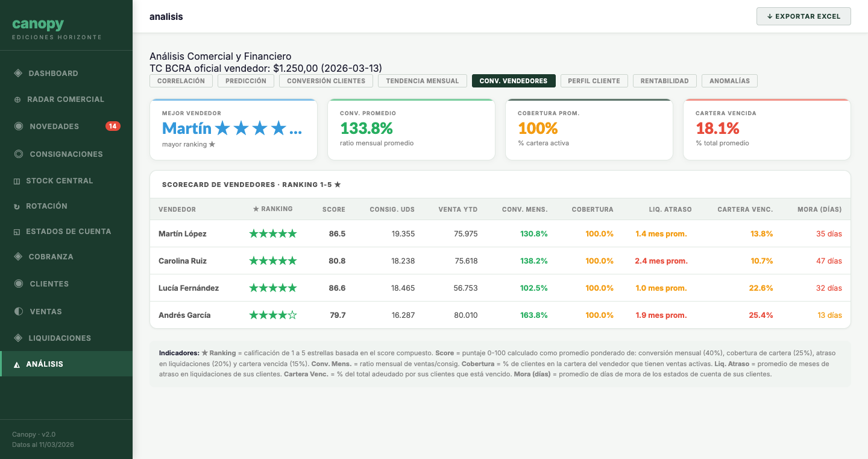
Task: Open the Cobranza section
Action: click(66, 257)
